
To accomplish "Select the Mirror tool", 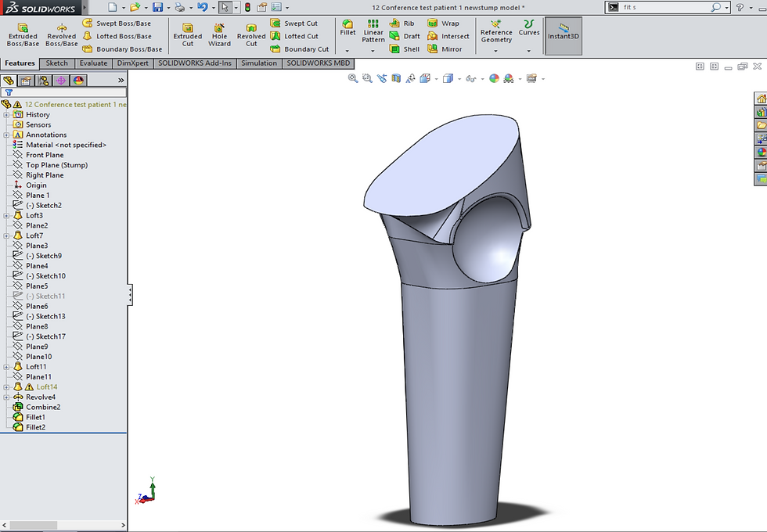I will pyautogui.click(x=445, y=49).
